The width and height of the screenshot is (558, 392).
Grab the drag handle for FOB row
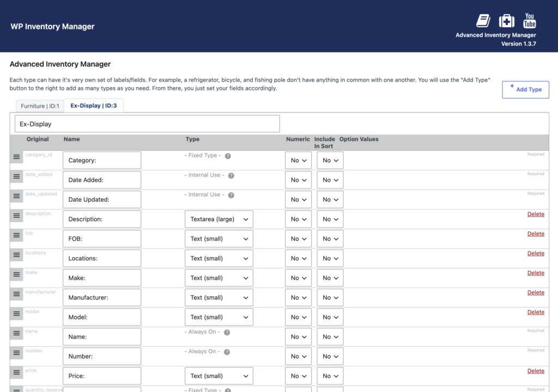pos(16,235)
